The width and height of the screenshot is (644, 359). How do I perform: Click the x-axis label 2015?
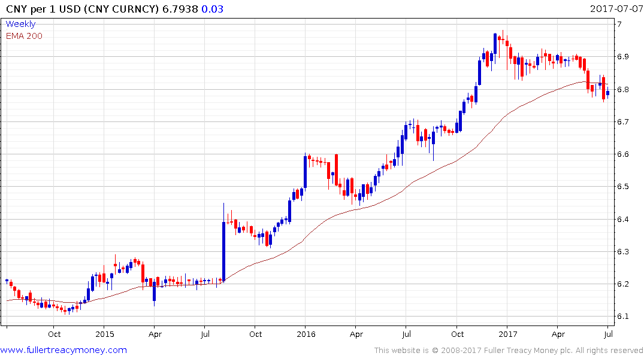coord(105,334)
